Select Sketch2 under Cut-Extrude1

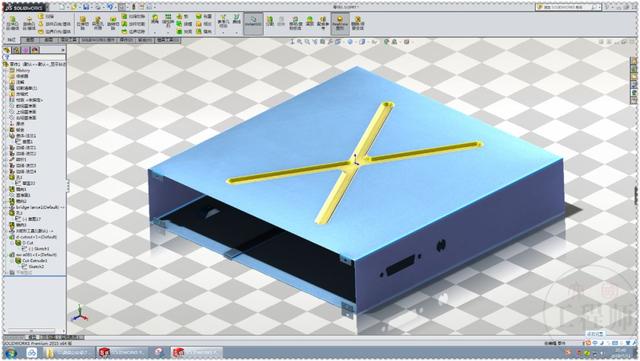pyautogui.click(x=33, y=266)
